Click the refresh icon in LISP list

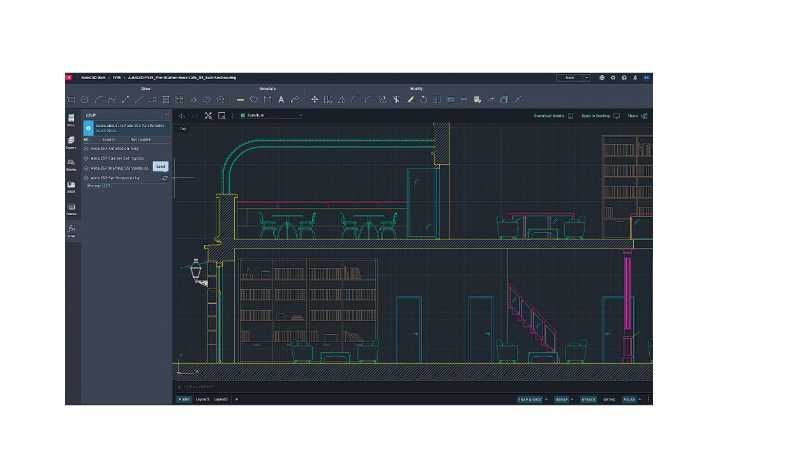click(x=164, y=178)
